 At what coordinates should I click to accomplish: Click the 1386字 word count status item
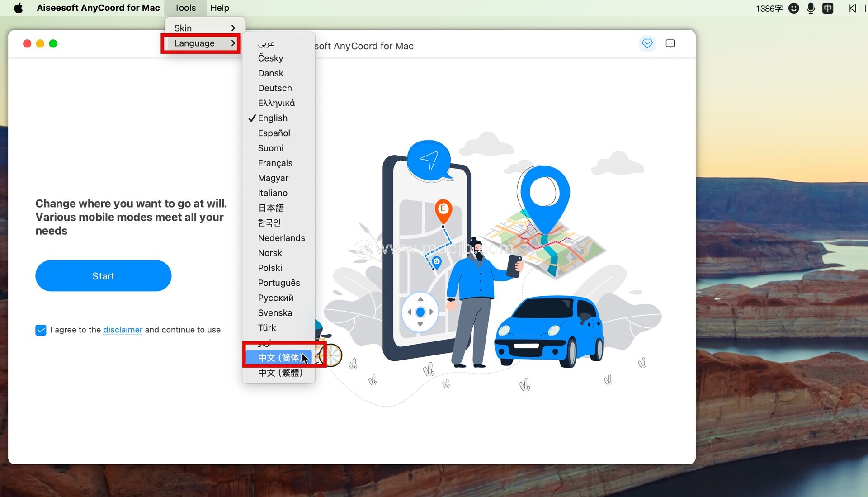(x=769, y=8)
